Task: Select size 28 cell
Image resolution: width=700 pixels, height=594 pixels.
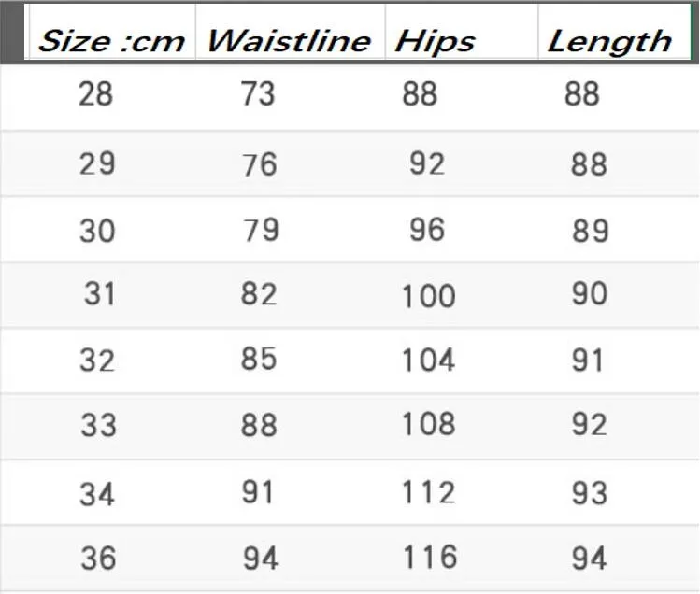Action: click(x=95, y=94)
